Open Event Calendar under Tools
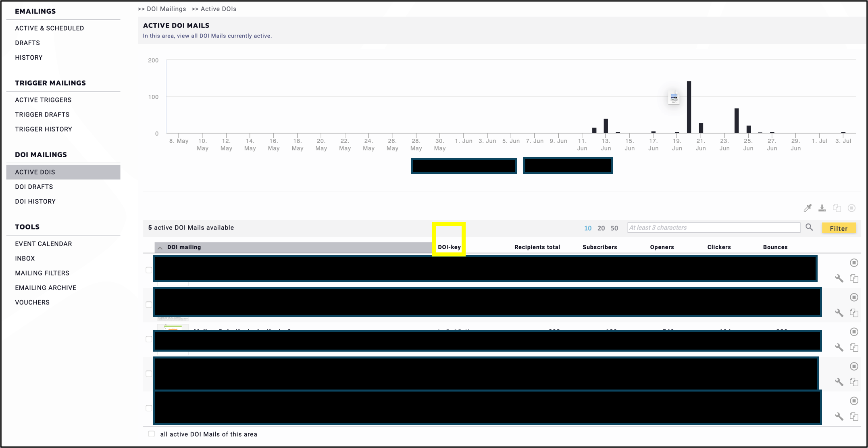This screenshot has width=868, height=448. point(44,244)
